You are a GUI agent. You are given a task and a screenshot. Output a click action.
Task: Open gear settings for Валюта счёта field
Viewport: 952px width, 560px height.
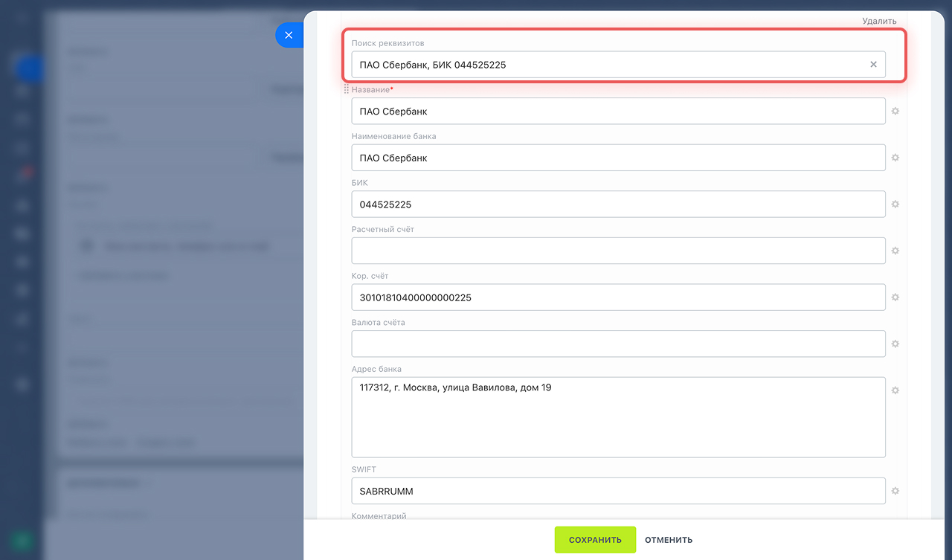[x=895, y=344]
